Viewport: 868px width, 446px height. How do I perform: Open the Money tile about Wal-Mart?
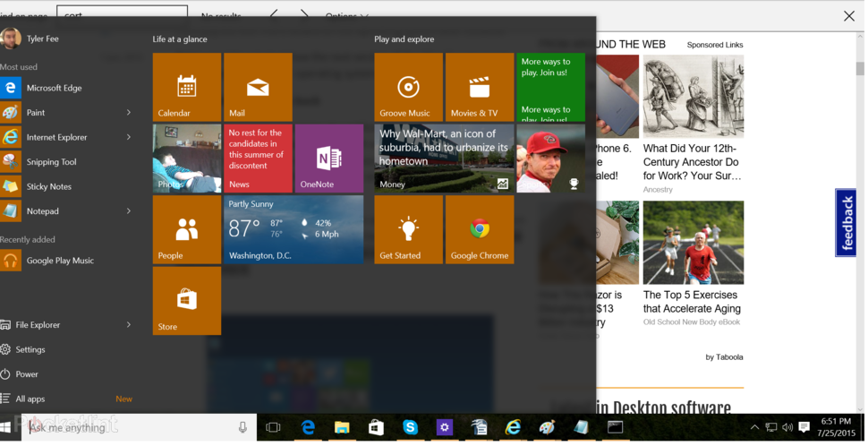click(x=444, y=159)
